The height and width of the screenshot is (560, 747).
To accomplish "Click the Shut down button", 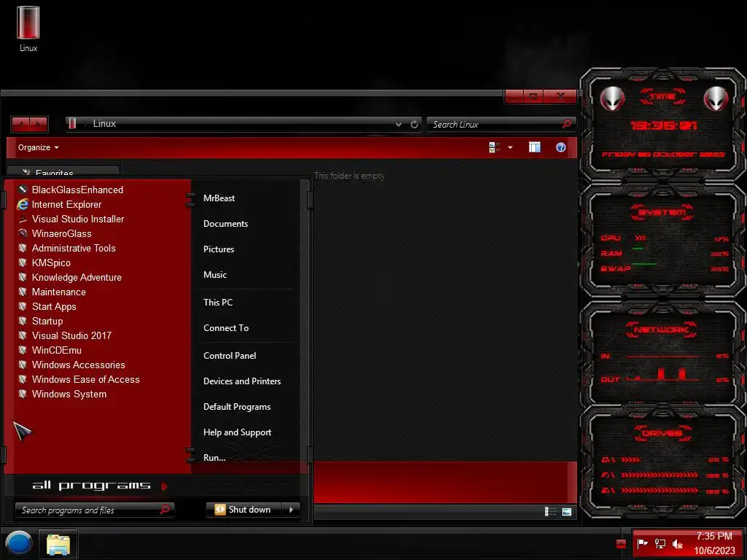I will pos(244,510).
